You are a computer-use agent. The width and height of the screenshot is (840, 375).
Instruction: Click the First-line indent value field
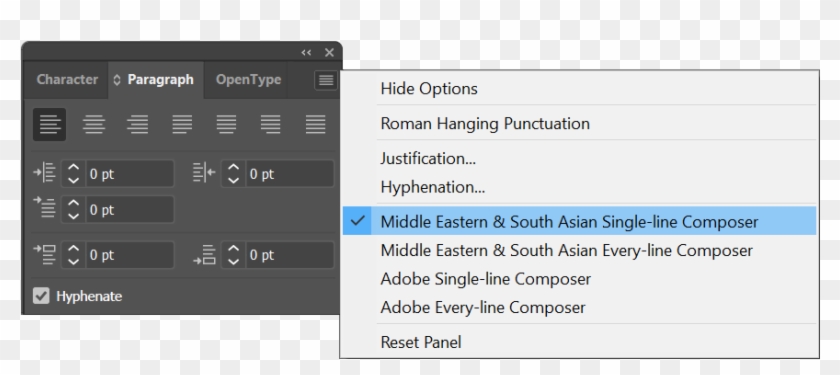click(x=130, y=209)
